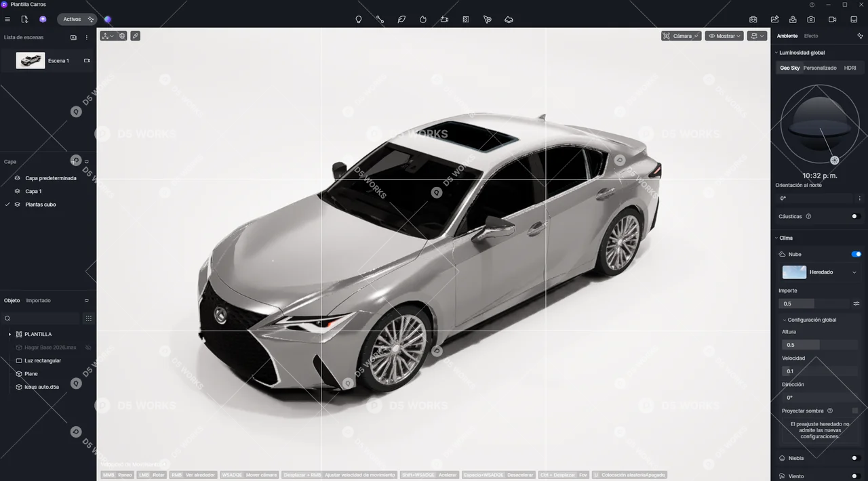Select the Objeto tab
The width and height of the screenshot is (868, 481).
tap(12, 301)
